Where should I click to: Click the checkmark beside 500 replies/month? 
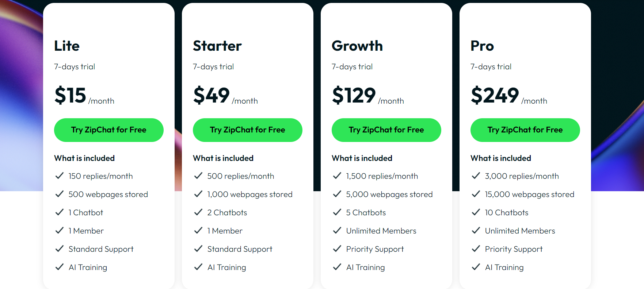click(x=198, y=176)
